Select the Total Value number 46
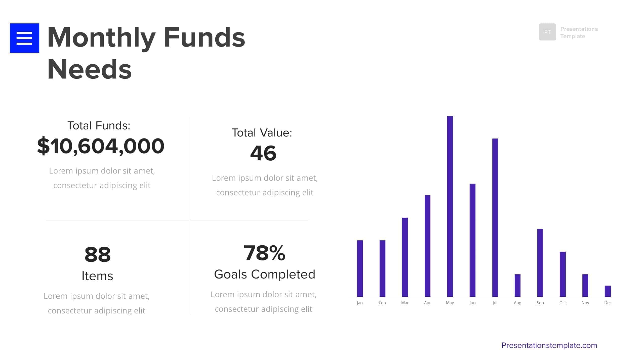The image size is (644, 362). [263, 153]
